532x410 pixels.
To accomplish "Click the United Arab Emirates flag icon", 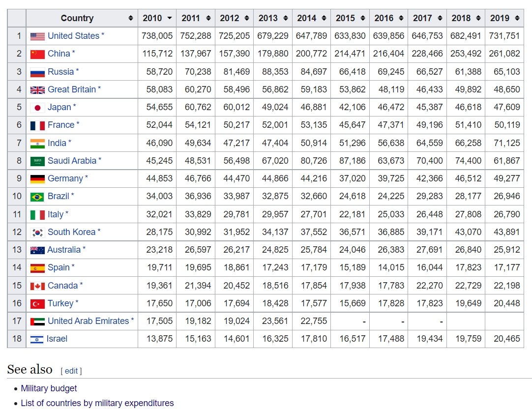I will 37,321.
